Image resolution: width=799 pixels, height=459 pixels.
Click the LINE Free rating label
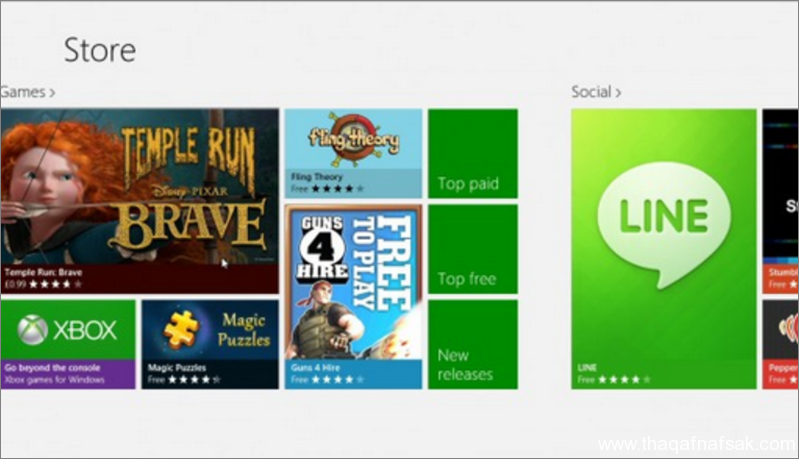[x=614, y=380]
